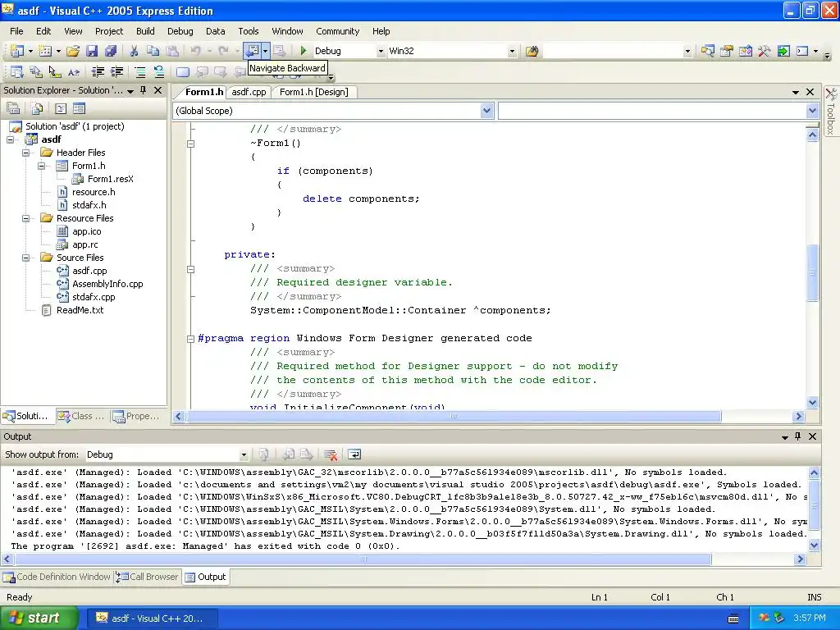Image resolution: width=840 pixels, height=630 pixels.
Task: Collapse the Resource Files folder
Action: 25,218
